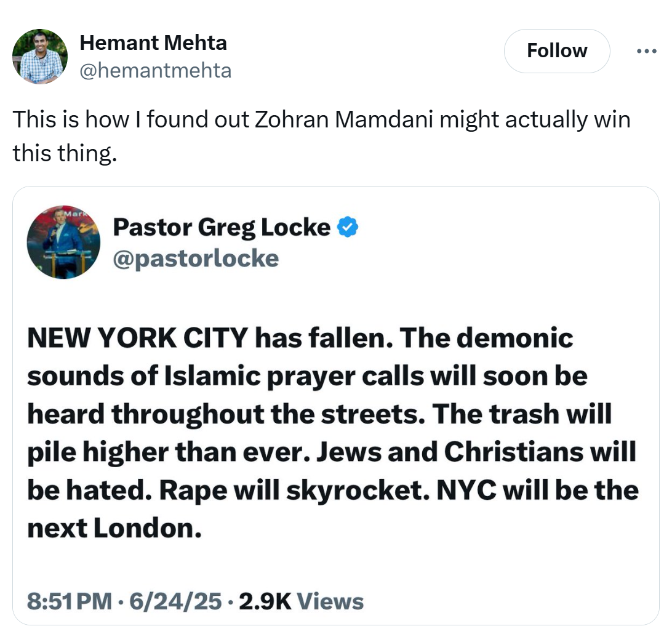672x642 pixels.
Task: Click the 2.9K Views count
Action: click(x=302, y=601)
